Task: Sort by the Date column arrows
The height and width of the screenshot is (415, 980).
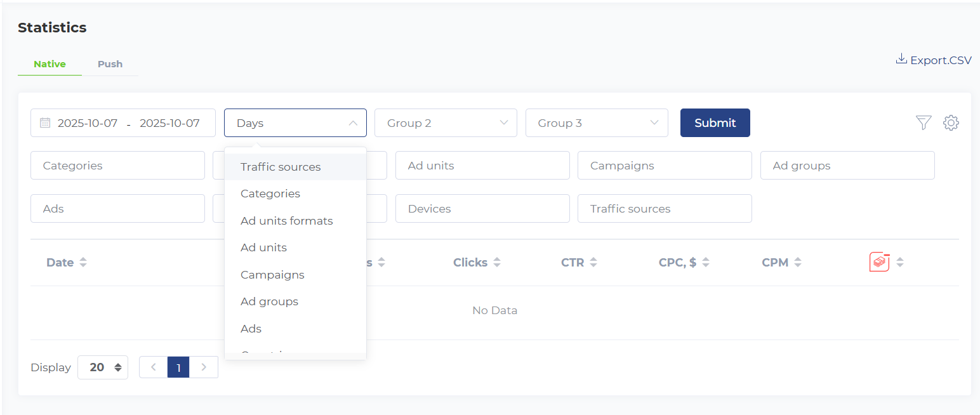Action: tap(83, 263)
